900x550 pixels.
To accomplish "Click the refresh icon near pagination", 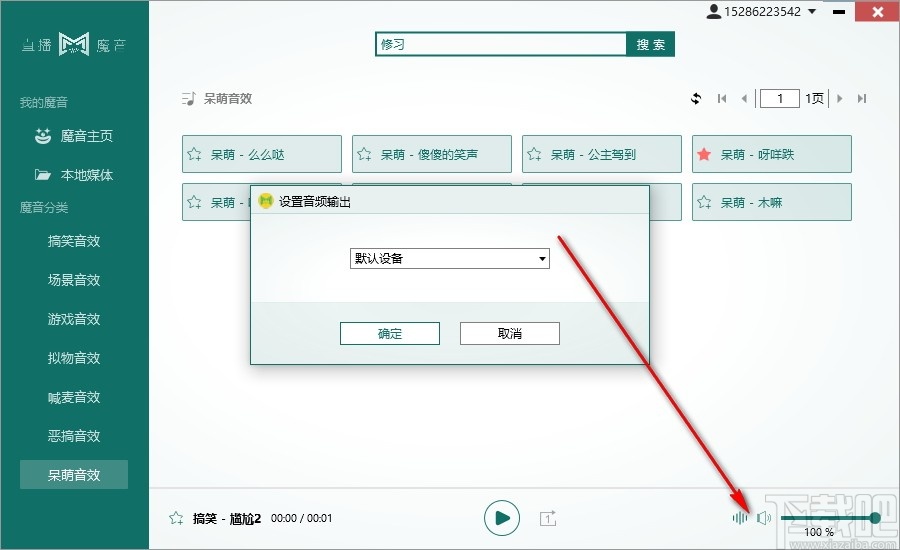I will [x=696, y=98].
